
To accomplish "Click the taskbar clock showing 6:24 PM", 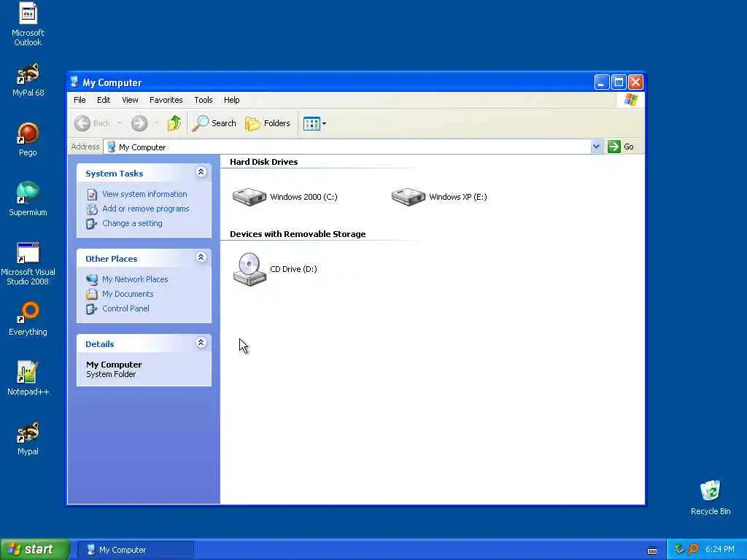I will click(x=720, y=550).
